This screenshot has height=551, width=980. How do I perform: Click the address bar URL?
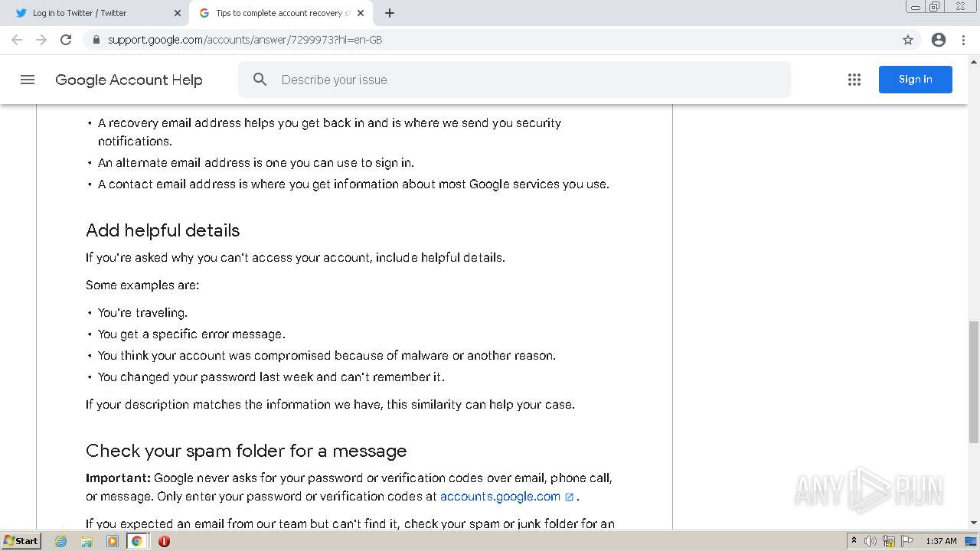[245, 40]
